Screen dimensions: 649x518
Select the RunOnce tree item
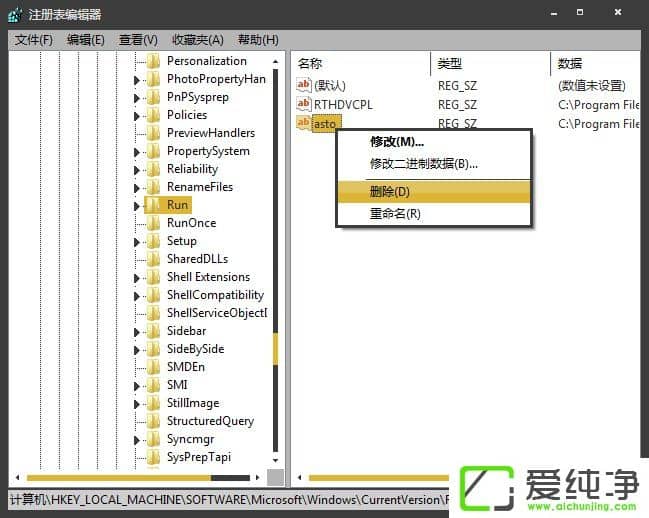click(x=191, y=223)
